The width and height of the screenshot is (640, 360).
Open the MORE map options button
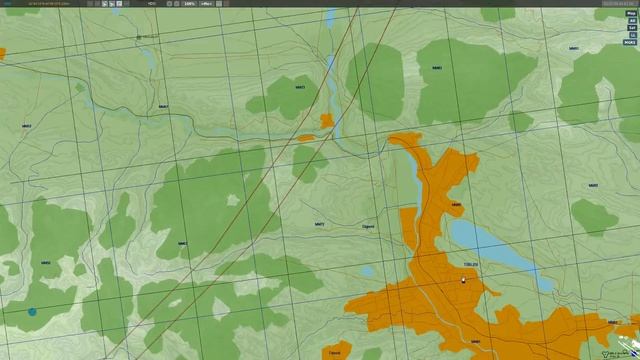click(x=630, y=42)
